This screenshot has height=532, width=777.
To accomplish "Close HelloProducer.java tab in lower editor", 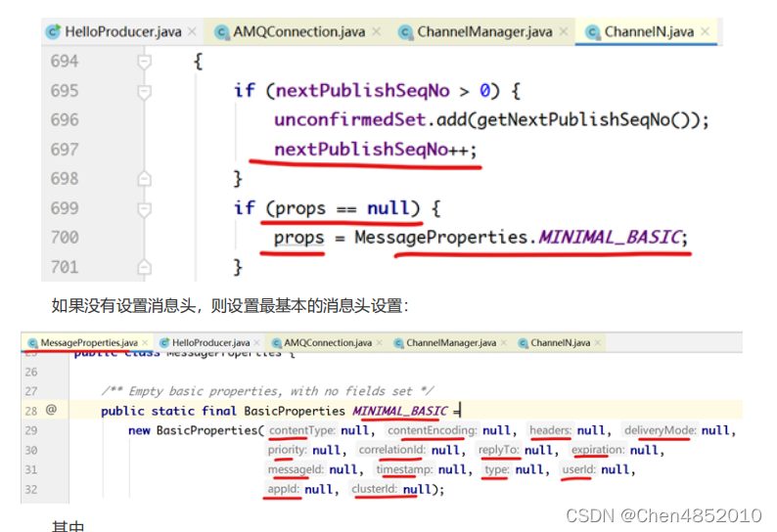I will coord(256,343).
